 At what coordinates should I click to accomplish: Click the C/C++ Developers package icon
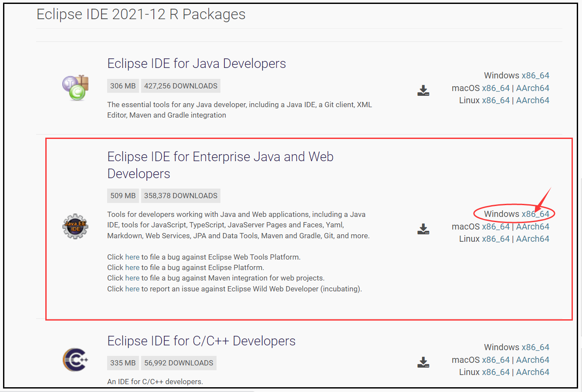pos(75,359)
